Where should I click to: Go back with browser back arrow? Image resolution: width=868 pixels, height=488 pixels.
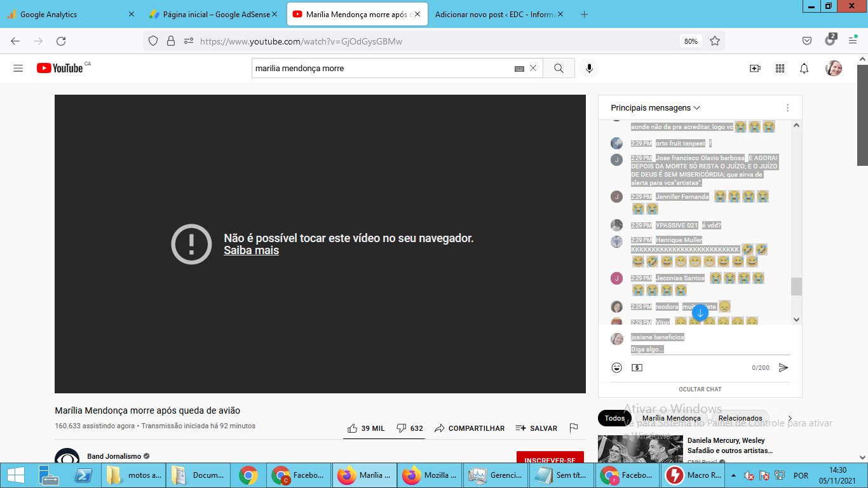15,41
